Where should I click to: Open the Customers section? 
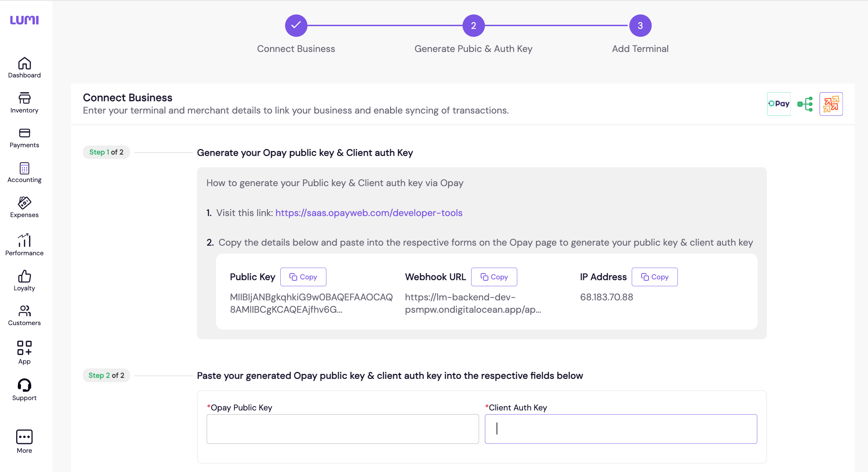pyautogui.click(x=24, y=315)
